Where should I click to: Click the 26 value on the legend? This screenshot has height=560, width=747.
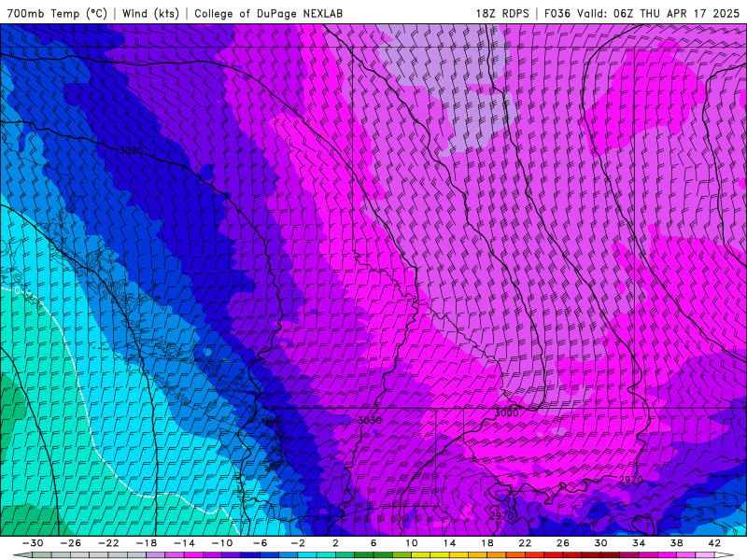click(563, 543)
